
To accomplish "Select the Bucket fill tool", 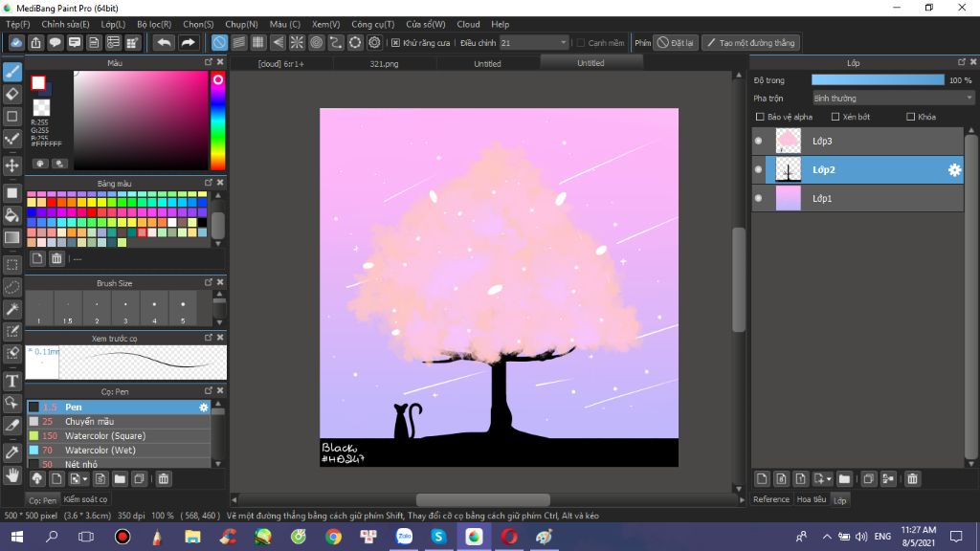I will 12,215.
